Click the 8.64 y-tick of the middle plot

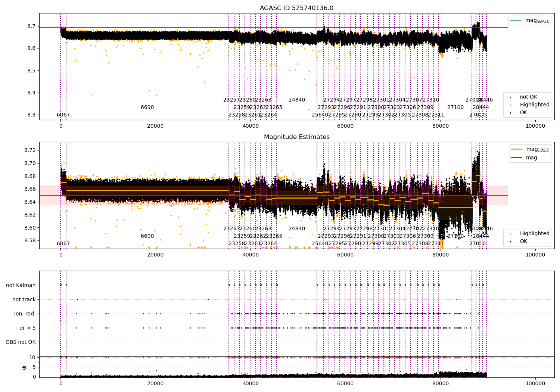click(x=30, y=202)
